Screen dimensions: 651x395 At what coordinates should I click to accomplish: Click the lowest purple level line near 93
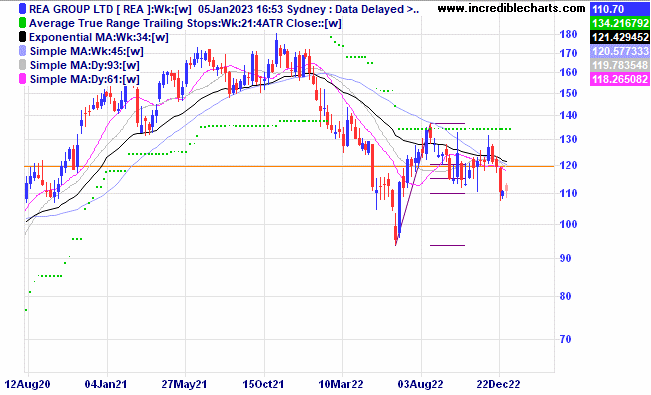coord(447,245)
